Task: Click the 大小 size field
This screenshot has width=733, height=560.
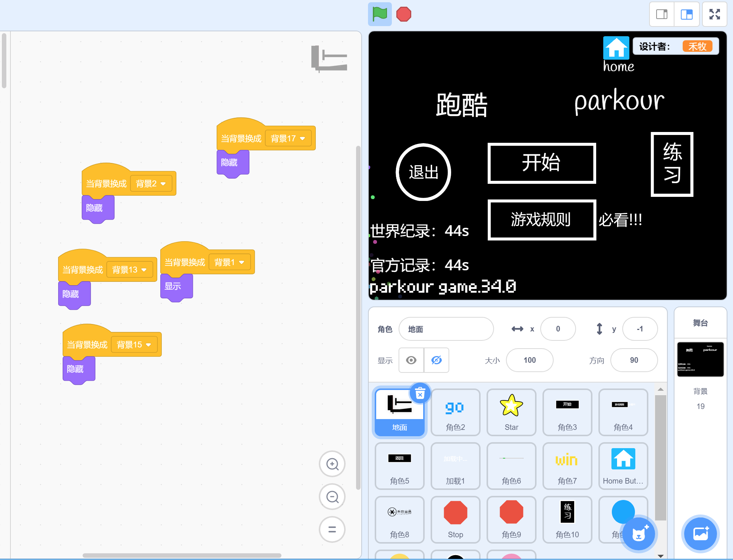Action: 529,360
